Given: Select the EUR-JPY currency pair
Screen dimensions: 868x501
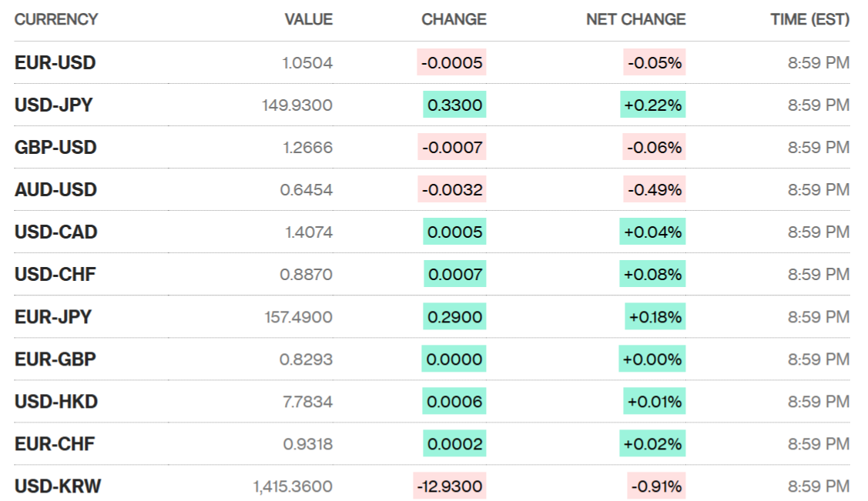Looking at the screenshot, I should point(52,317).
